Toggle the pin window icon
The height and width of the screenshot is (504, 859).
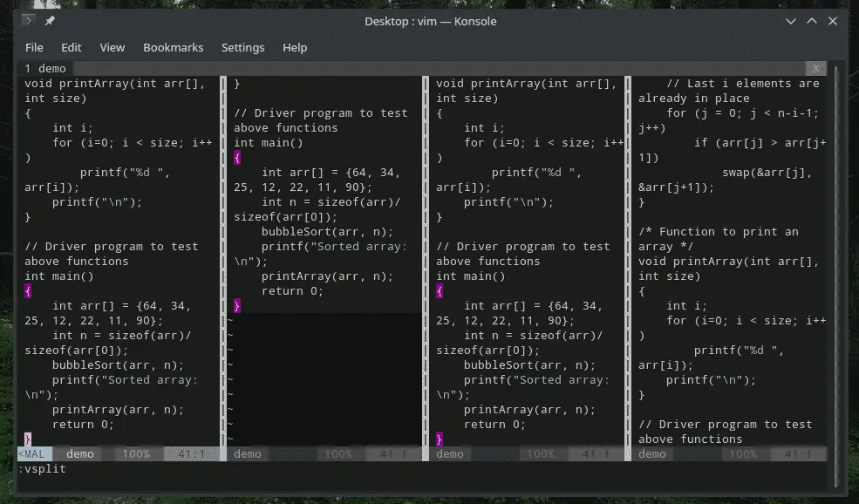(50, 21)
